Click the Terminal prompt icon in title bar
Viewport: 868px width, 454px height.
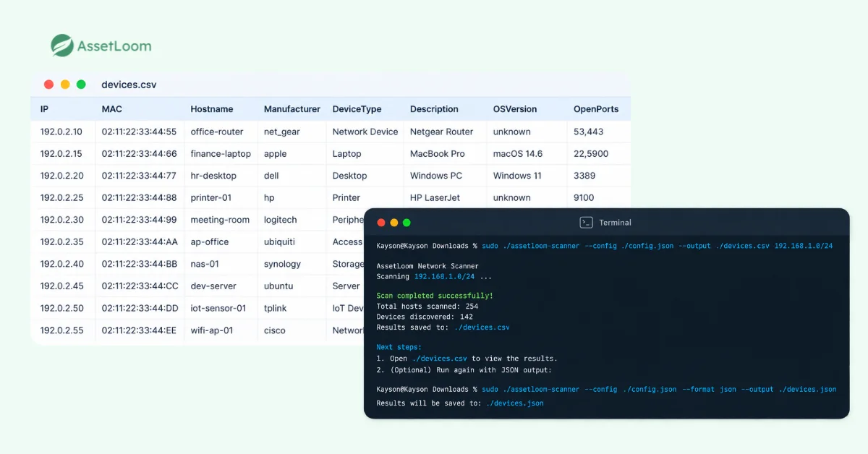(x=586, y=223)
